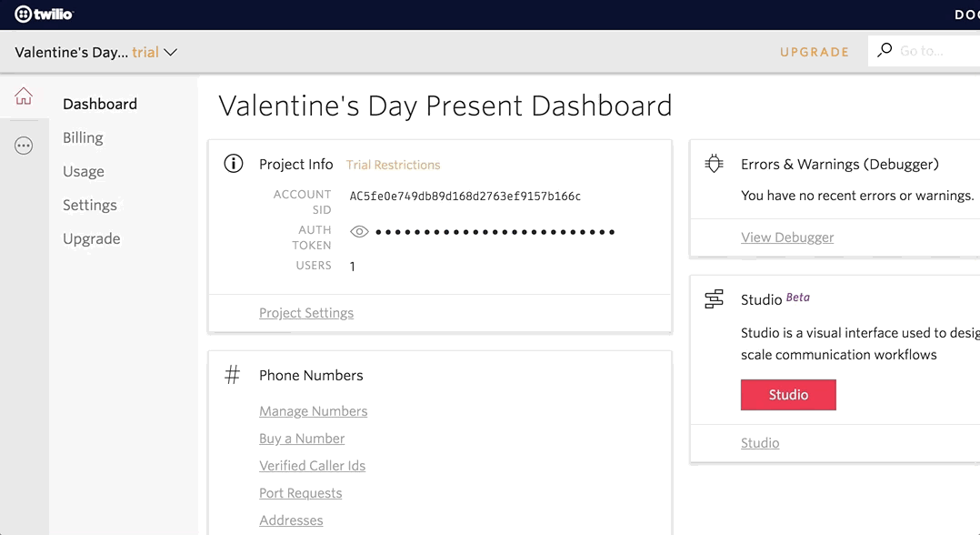Click Buy a Number link
The width and height of the screenshot is (980, 535).
click(302, 439)
